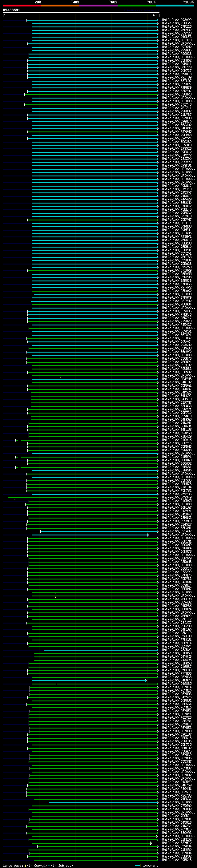Click the orange ~40% legend color bar
197x868 pixels.
60,6
